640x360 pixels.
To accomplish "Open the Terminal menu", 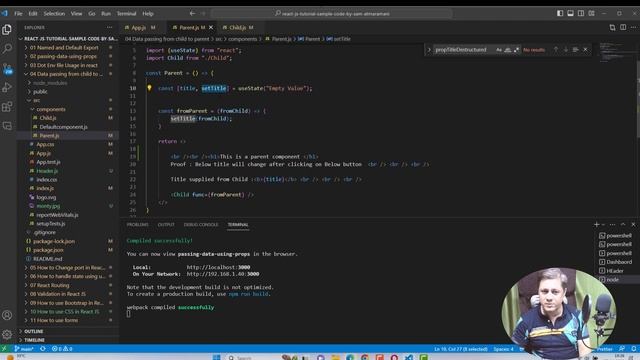I will [x=127, y=13].
